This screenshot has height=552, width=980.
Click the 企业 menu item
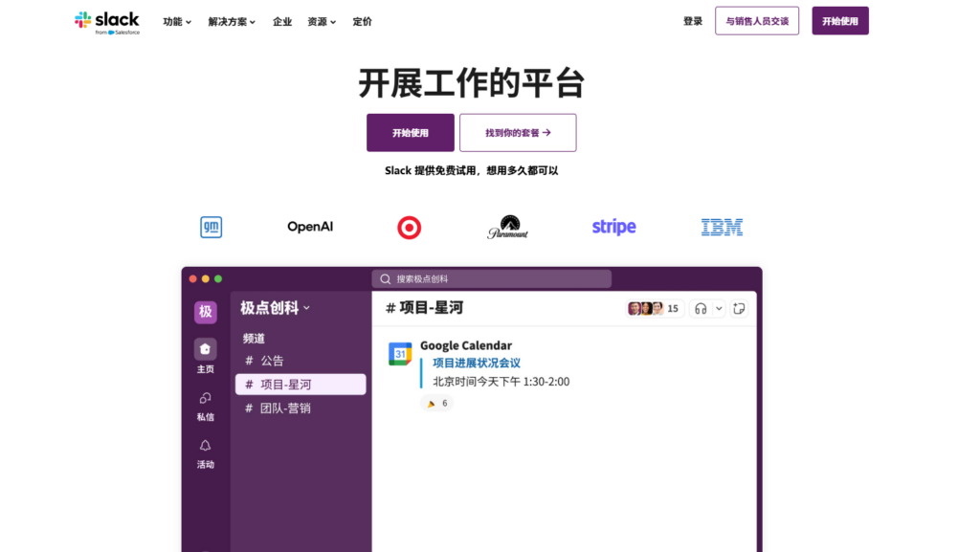coord(282,20)
